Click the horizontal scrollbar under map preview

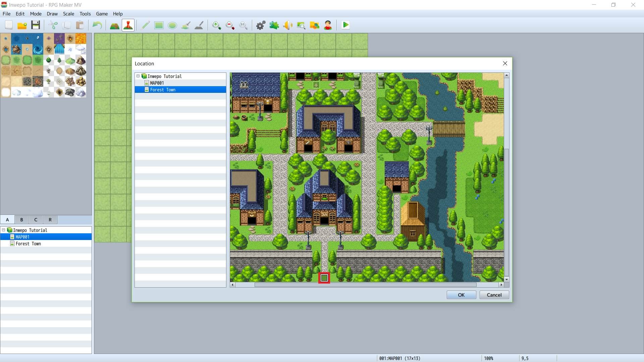pos(365,285)
